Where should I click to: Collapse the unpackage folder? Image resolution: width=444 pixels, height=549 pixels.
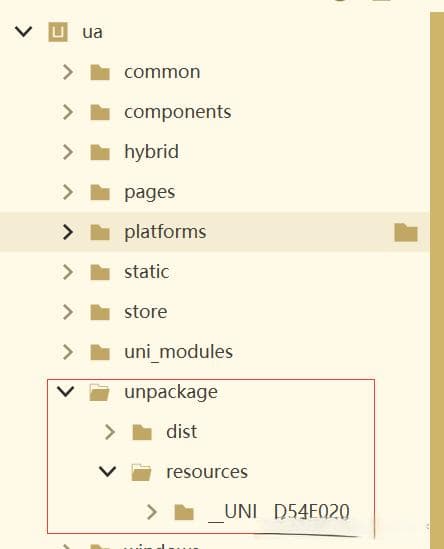[x=66, y=391]
